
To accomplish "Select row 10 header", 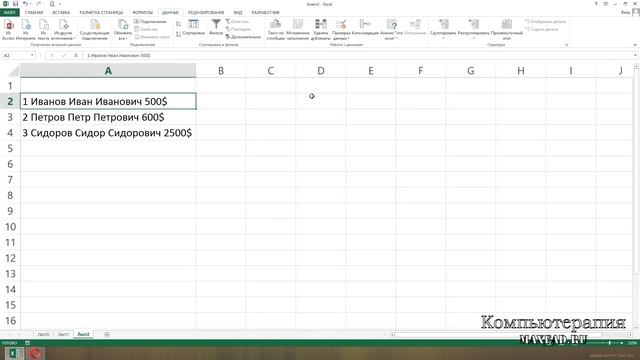I will [x=10, y=227].
